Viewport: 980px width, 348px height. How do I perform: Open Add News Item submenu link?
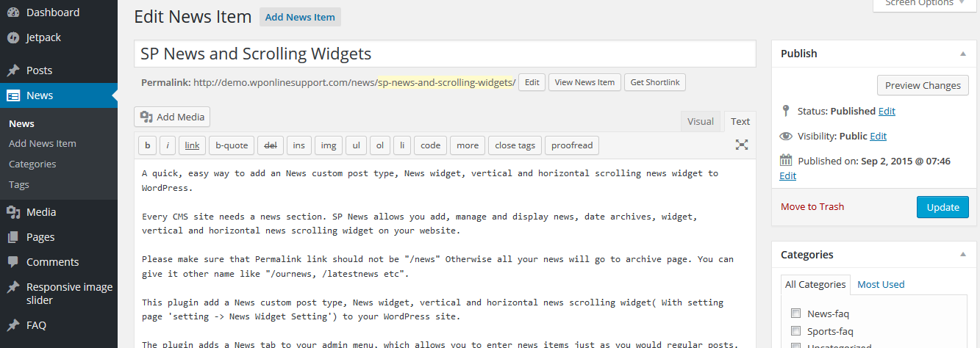pyautogui.click(x=43, y=144)
